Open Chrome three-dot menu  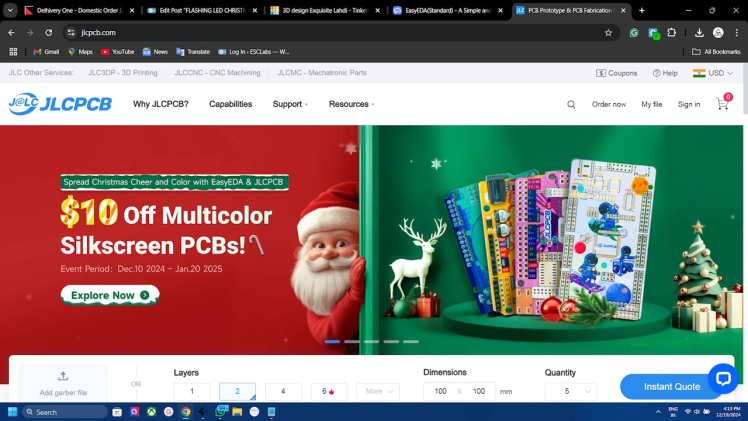tap(737, 32)
